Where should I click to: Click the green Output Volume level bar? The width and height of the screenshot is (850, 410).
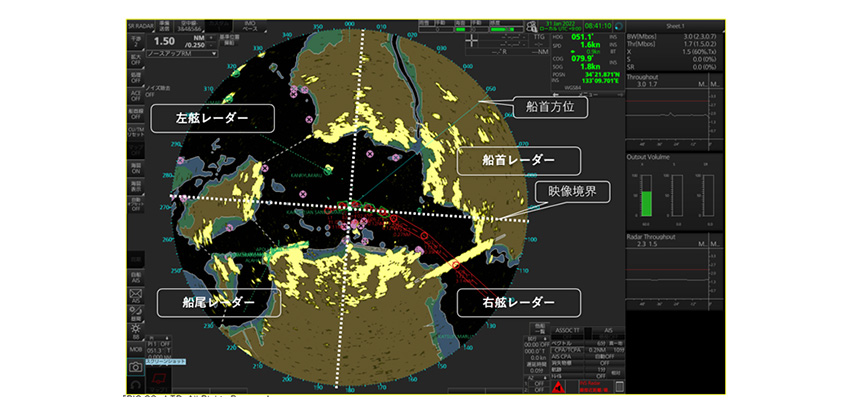(646, 204)
